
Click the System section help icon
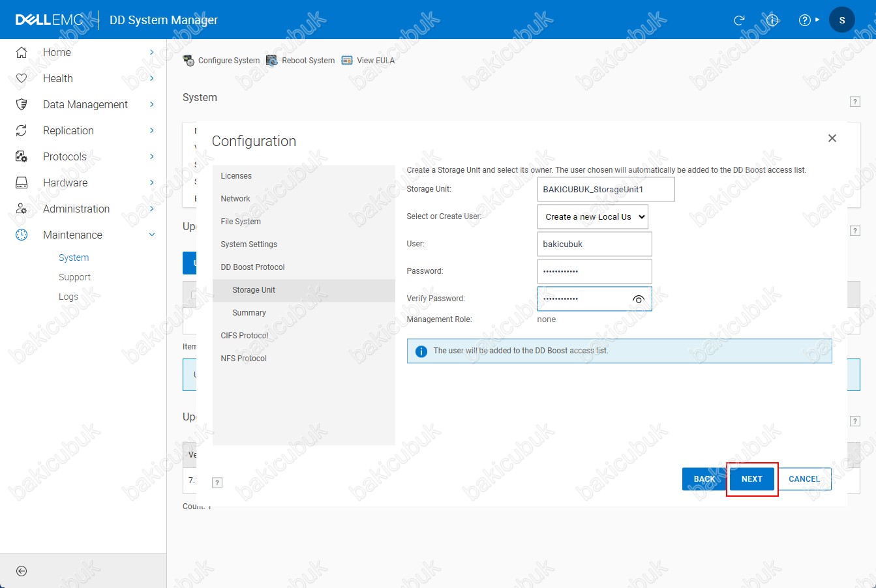[x=855, y=102]
